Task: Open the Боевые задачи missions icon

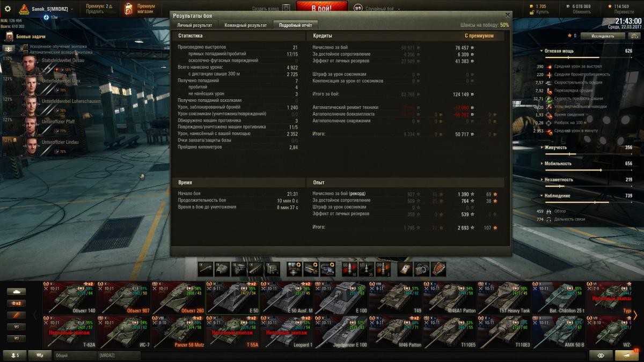Action: 9,36
